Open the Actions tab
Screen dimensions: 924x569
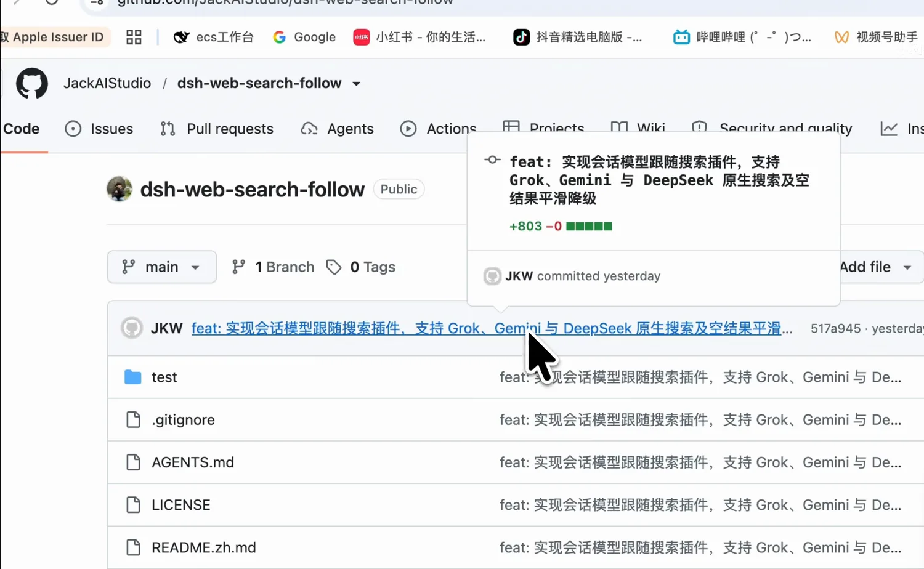pos(438,129)
